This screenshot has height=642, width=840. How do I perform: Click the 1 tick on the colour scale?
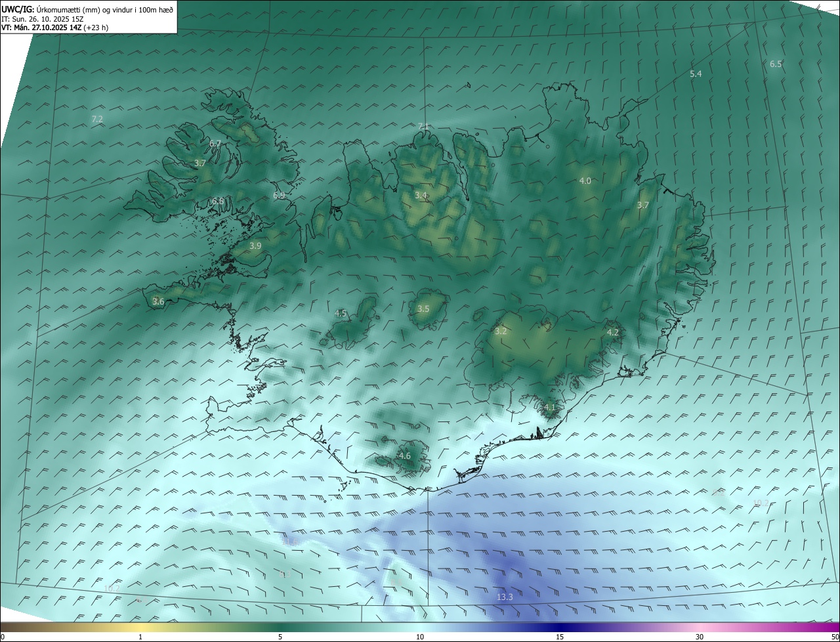140,637
